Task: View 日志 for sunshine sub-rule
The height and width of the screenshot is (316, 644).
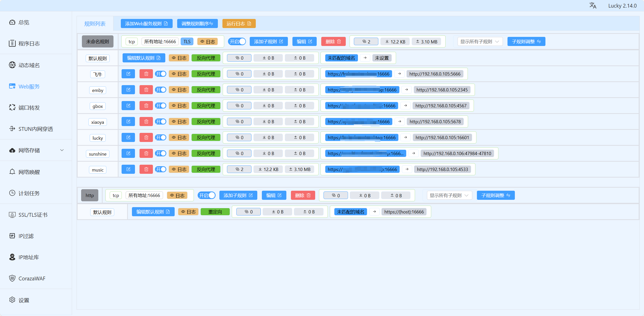Action: pyautogui.click(x=179, y=153)
